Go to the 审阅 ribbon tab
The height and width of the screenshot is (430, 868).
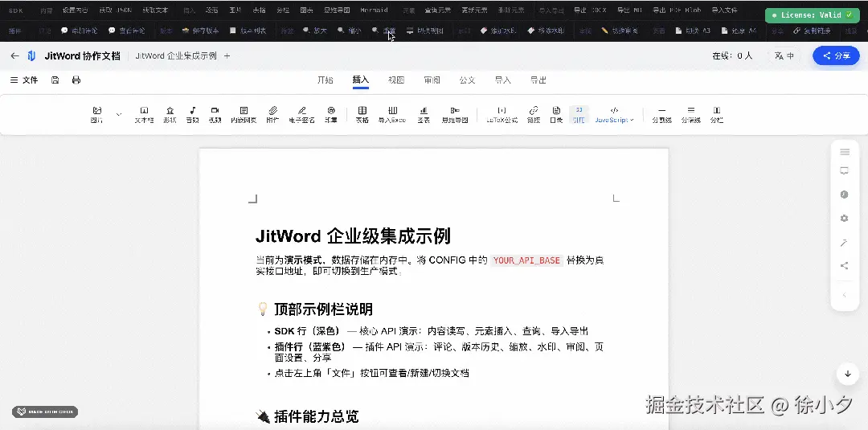[x=432, y=80]
